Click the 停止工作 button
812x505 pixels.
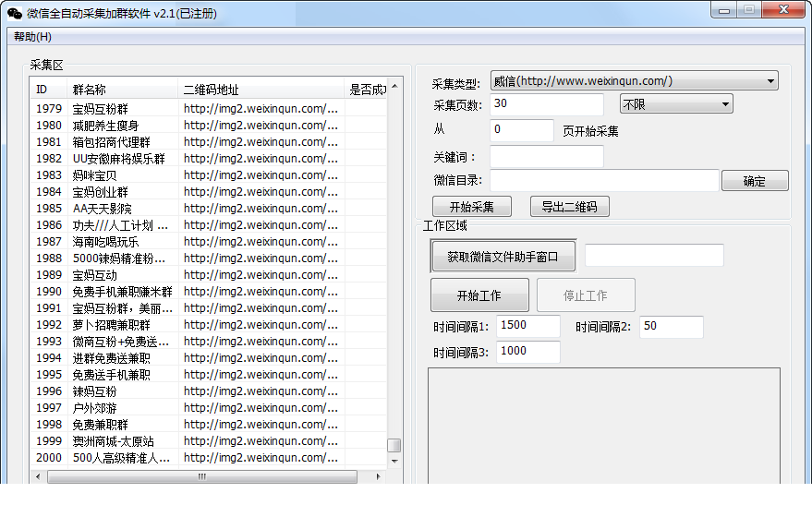(x=586, y=295)
